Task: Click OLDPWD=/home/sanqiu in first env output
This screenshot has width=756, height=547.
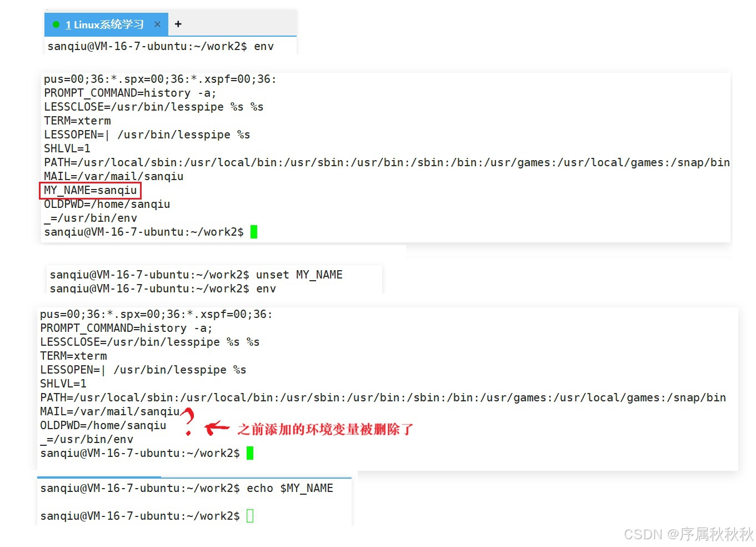Action: 107,204
